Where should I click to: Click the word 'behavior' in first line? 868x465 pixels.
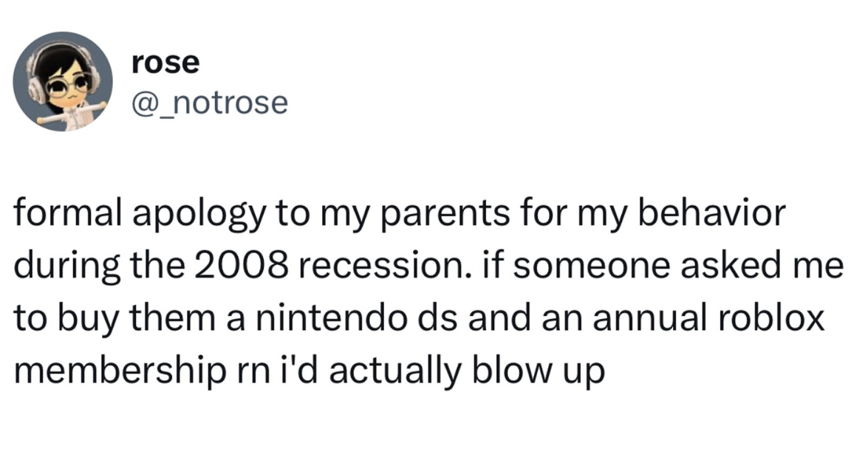pos(712,213)
